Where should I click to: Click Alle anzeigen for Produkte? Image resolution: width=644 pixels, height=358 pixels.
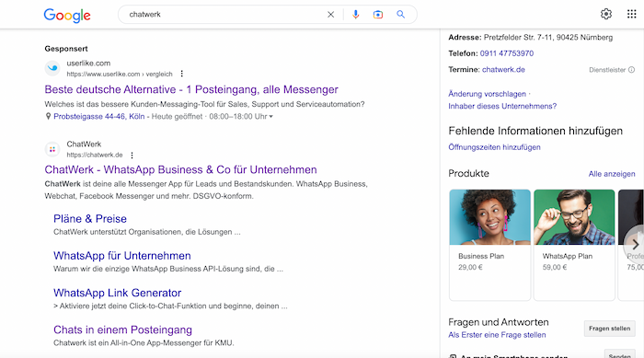612,174
